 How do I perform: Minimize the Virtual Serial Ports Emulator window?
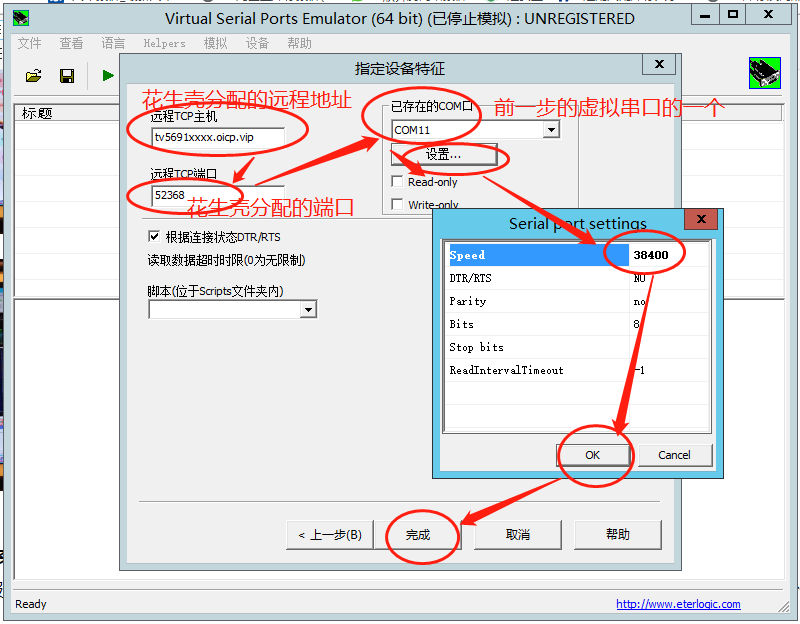(x=705, y=15)
